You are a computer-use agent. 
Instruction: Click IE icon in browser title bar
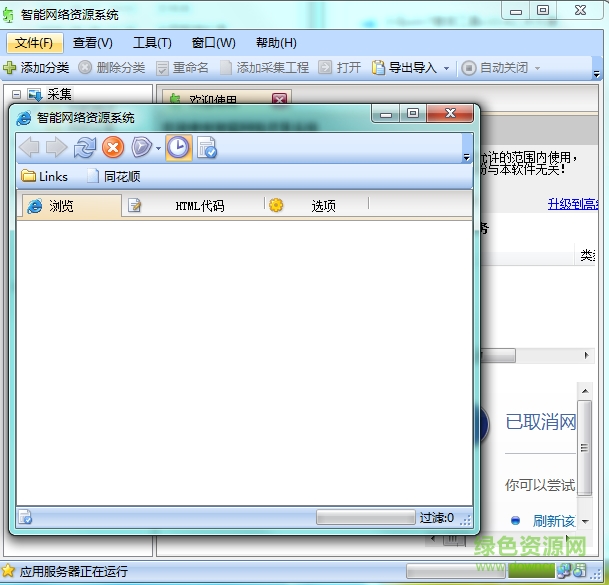[x=24, y=118]
